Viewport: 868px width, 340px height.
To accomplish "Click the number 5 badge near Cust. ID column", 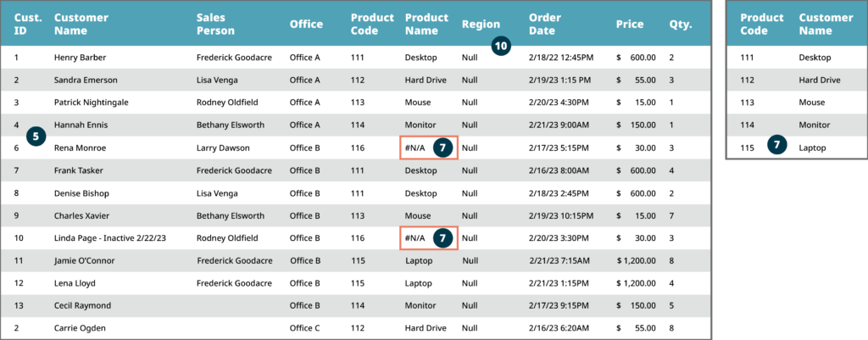I will point(36,136).
